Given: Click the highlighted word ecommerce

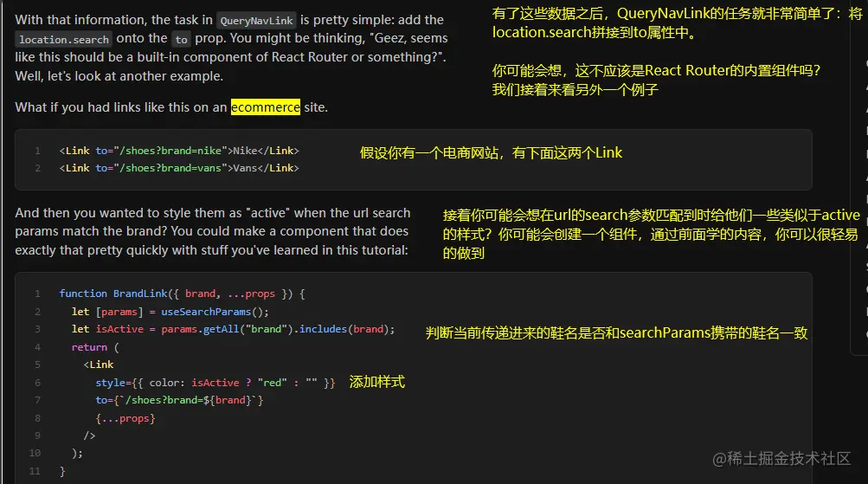Looking at the screenshot, I should (265, 106).
